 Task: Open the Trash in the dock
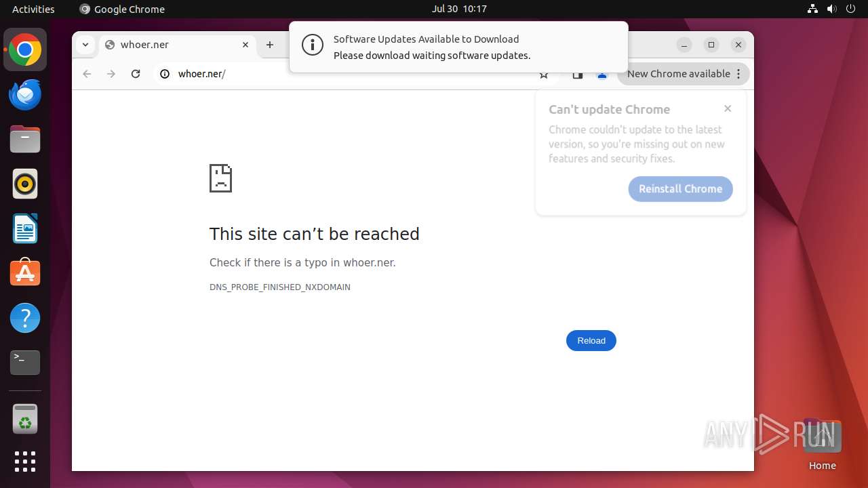[25, 419]
